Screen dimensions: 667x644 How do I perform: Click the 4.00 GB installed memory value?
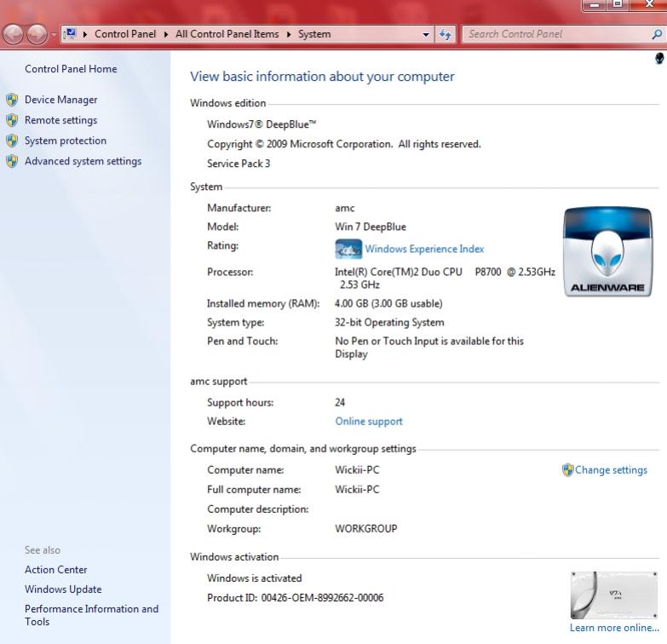388,303
